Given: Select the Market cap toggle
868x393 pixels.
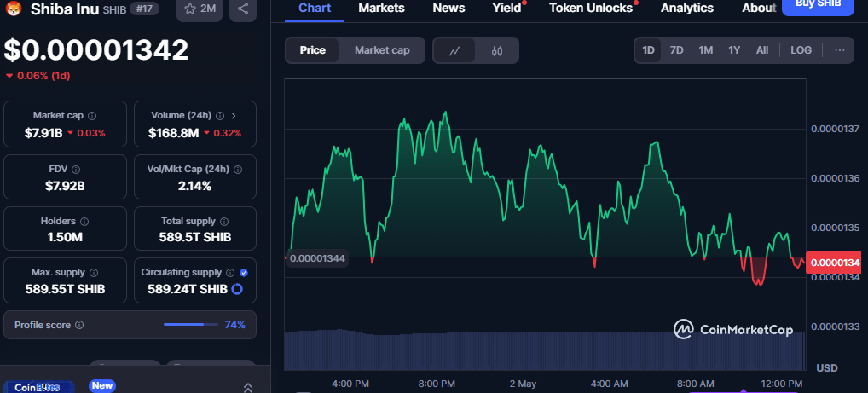Looking at the screenshot, I should 382,50.
